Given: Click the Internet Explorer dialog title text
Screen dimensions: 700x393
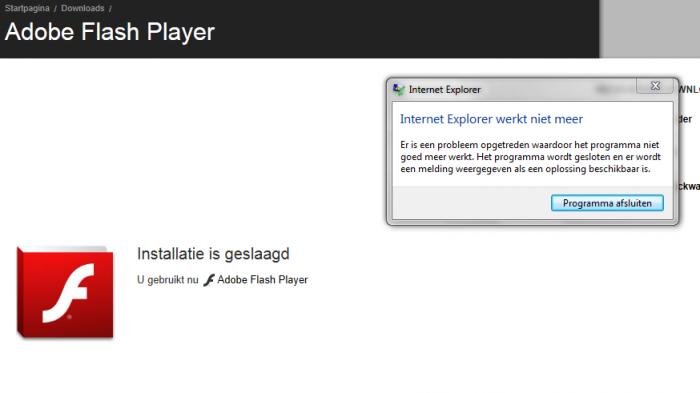Looking at the screenshot, I should [445, 89].
